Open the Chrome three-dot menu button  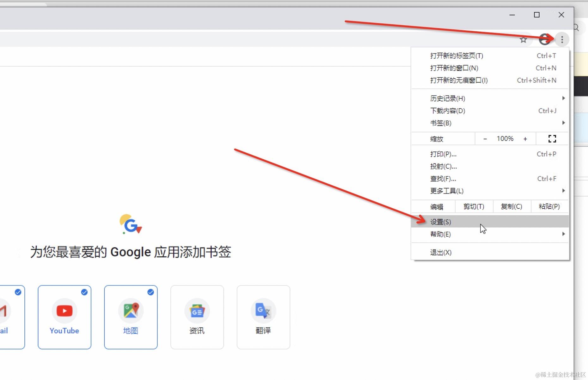pos(562,40)
